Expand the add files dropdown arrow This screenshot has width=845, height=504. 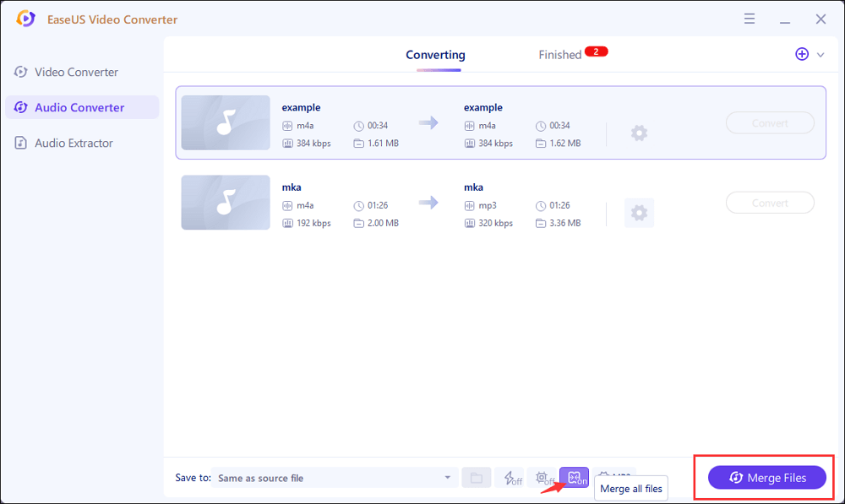(x=820, y=55)
